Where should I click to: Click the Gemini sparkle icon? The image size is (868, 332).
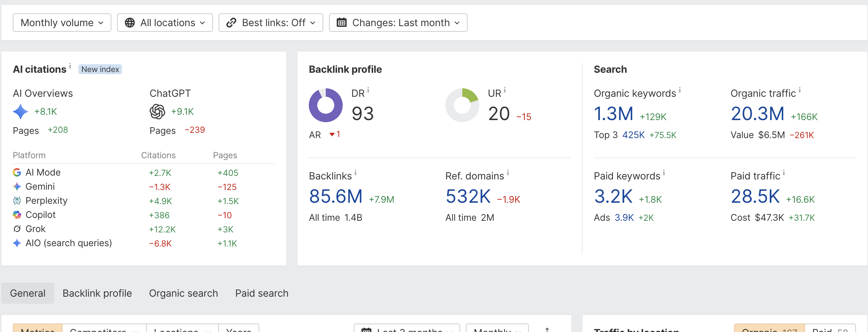click(x=17, y=186)
